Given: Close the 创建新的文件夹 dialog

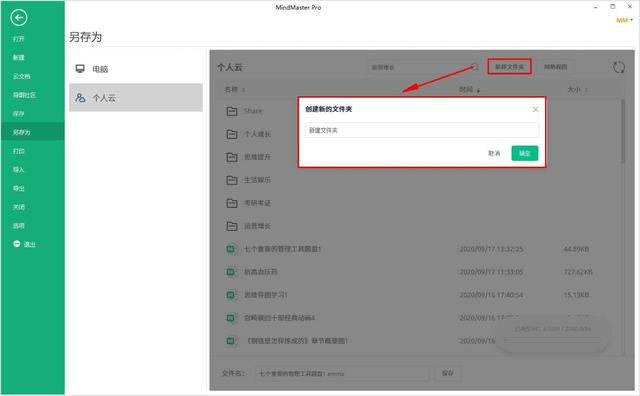Looking at the screenshot, I should [x=535, y=109].
